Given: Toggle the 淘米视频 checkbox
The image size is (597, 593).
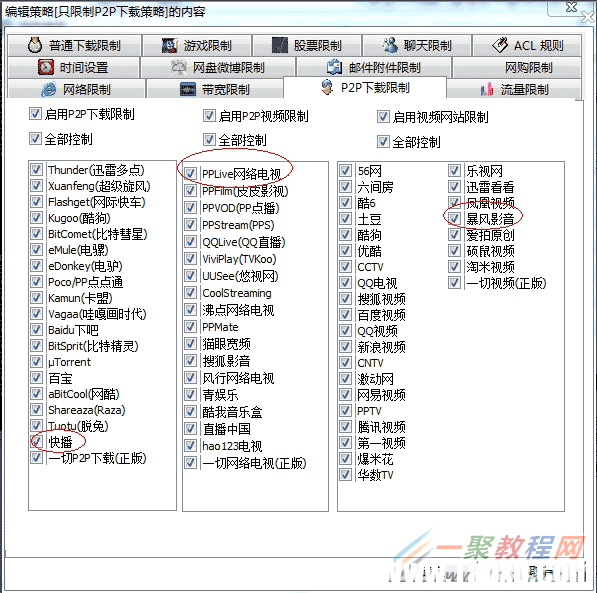Looking at the screenshot, I should [454, 267].
